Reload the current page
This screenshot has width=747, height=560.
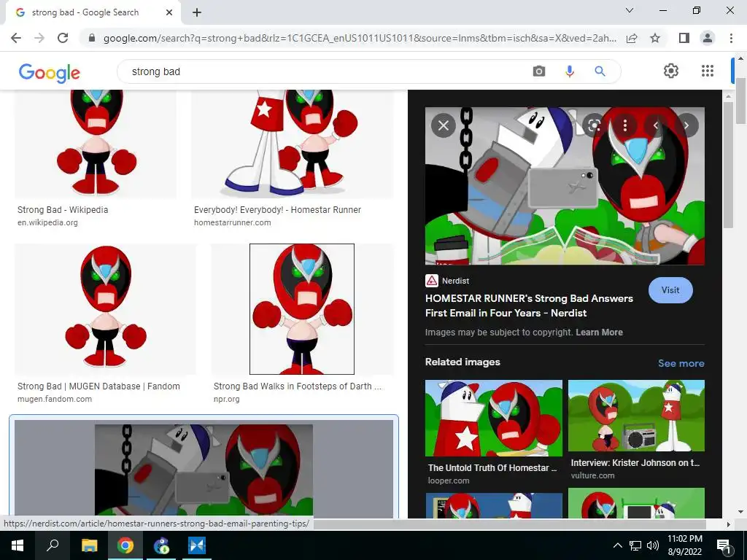(63, 38)
